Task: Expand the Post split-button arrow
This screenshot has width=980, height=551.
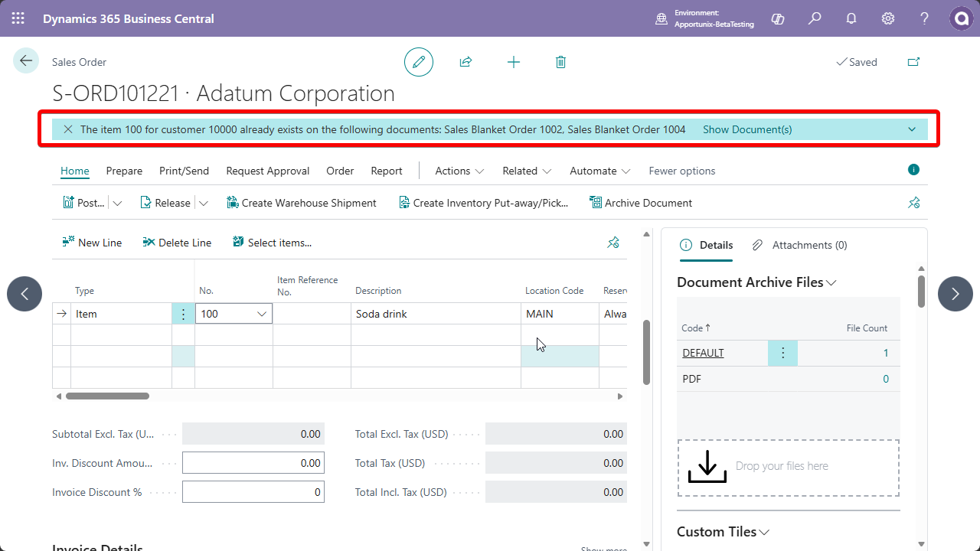Action: (117, 203)
